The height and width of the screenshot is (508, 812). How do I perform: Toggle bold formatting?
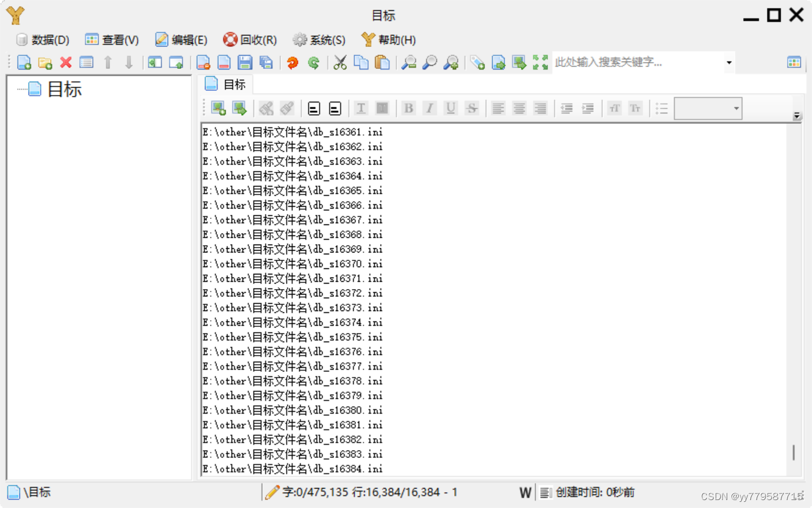(408, 109)
